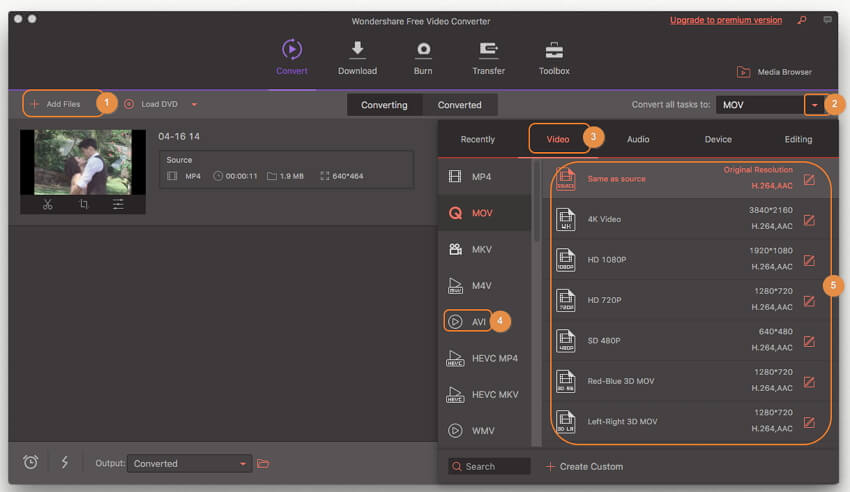Open effects adjustment sliders icon under thumbnail
This screenshot has width=850, height=492.
tap(118, 204)
